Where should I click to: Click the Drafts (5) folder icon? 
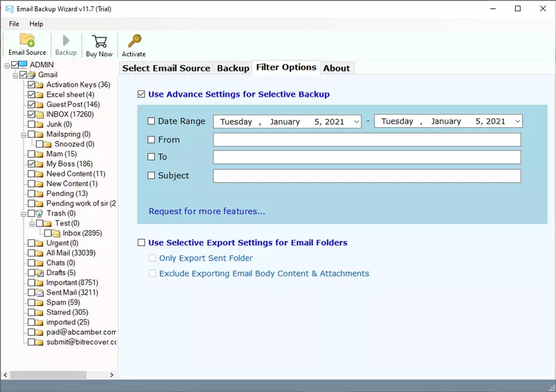(40, 273)
